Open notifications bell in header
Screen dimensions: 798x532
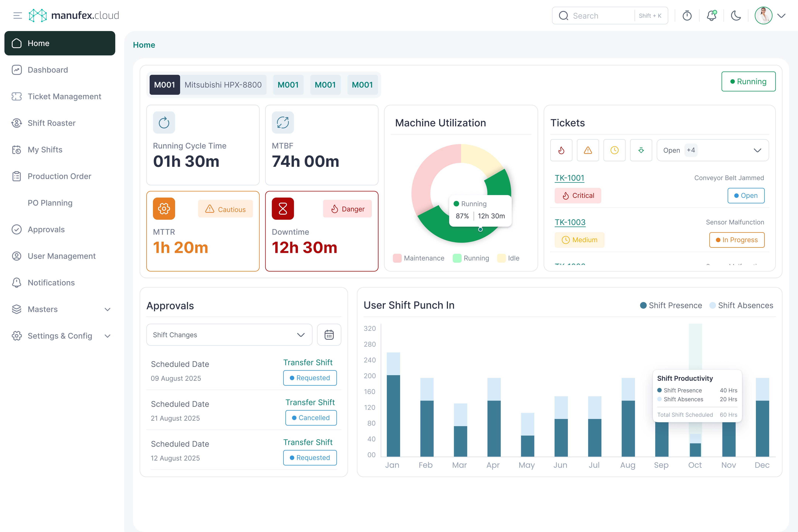tap(711, 16)
